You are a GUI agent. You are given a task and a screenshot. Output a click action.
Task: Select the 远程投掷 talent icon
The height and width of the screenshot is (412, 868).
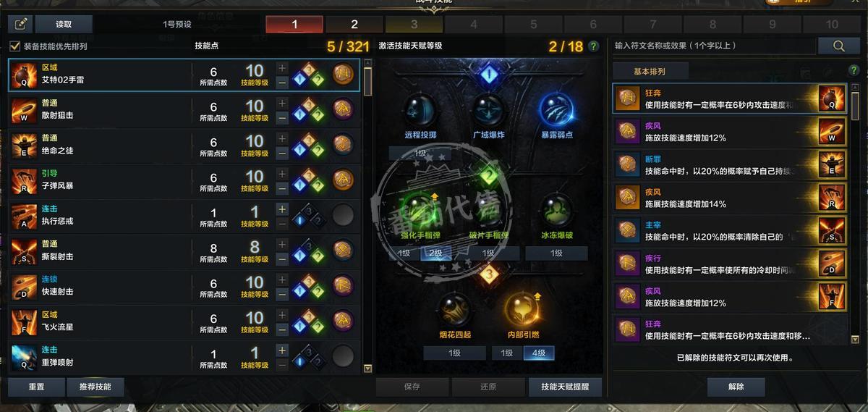[x=420, y=111]
